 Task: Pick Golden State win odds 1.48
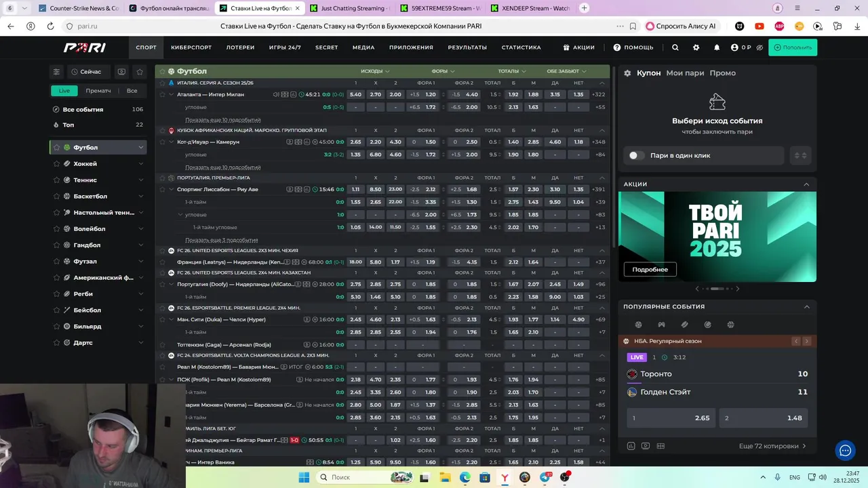763,418
